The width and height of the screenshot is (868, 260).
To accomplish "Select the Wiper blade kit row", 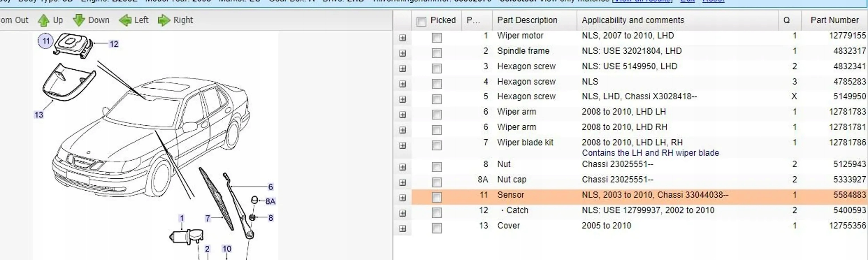I will click(525, 142).
